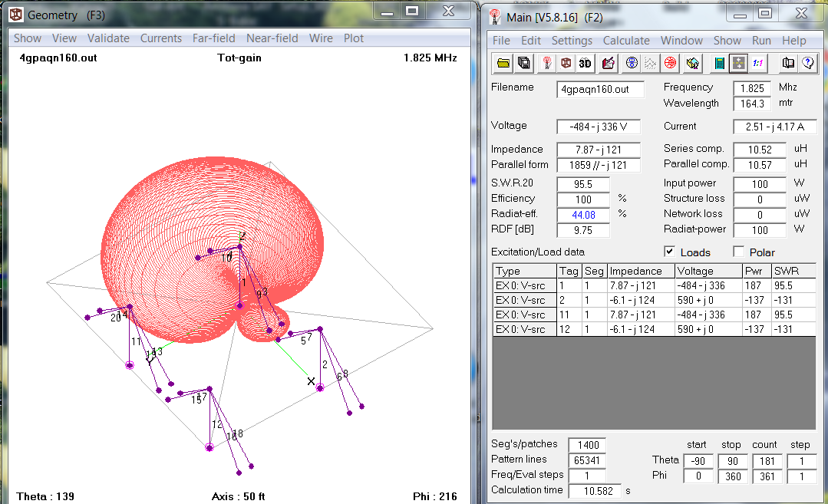828x504 pixels.
Task: Click the Calculation time field
Action: pyautogui.click(x=595, y=491)
